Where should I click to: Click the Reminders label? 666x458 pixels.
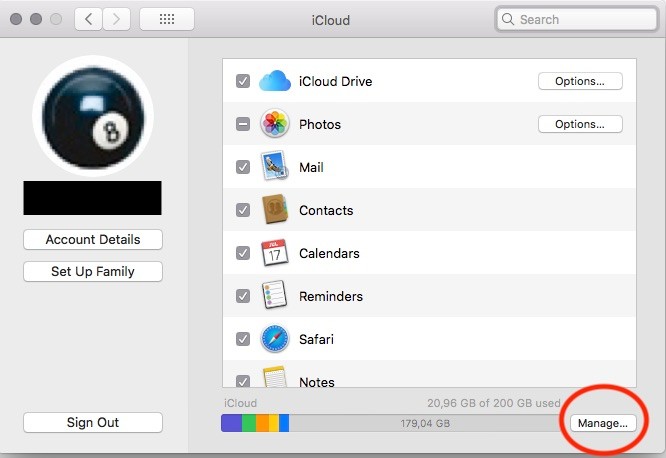pyautogui.click(x=331, y=296)
